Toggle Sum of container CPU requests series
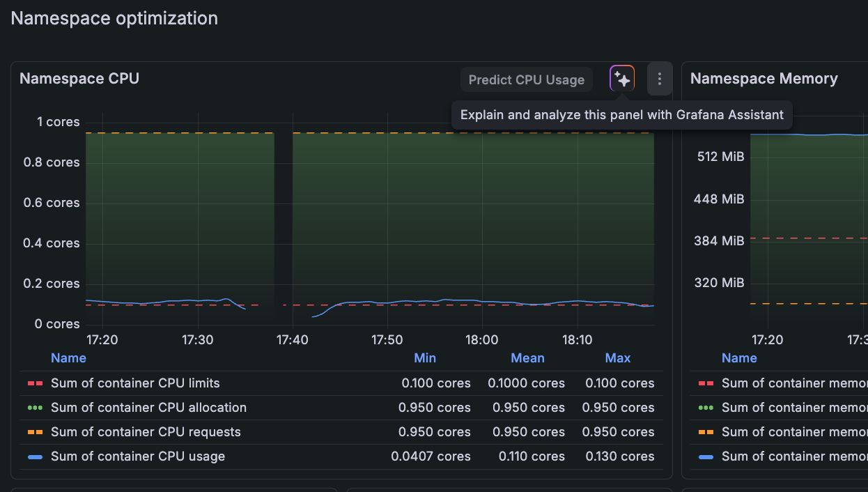This screenshot has width=868, height=492. click(146, 432)
